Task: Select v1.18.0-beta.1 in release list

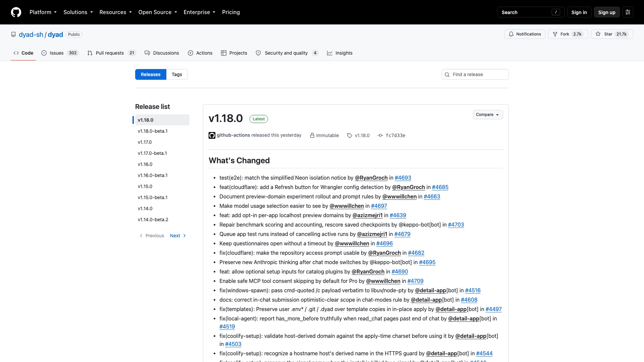Action: tap(162, 131)
